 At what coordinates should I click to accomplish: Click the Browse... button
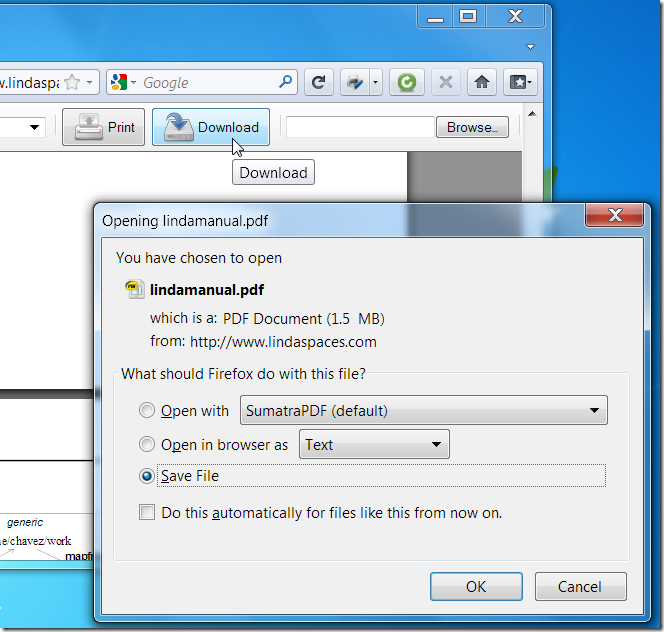pyautogui.click(x=473, y=127)
